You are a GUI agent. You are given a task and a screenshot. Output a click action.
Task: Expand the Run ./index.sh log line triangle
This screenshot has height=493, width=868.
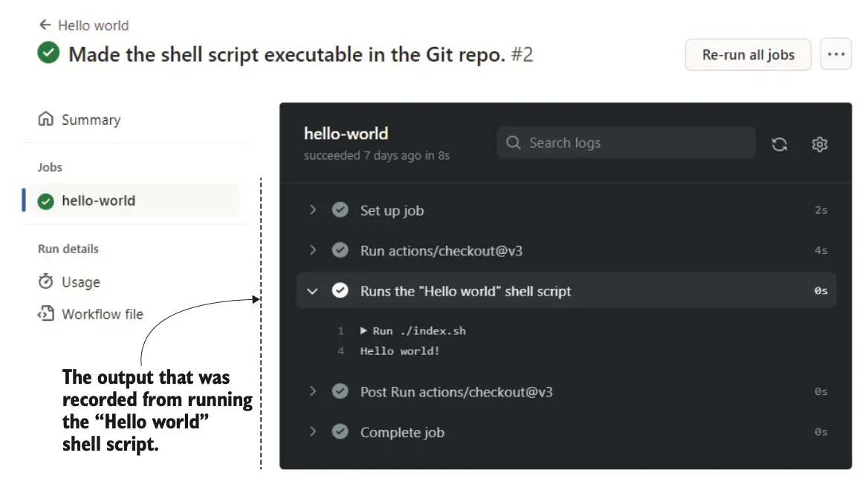pyautogui.click(x=364, y=331)
